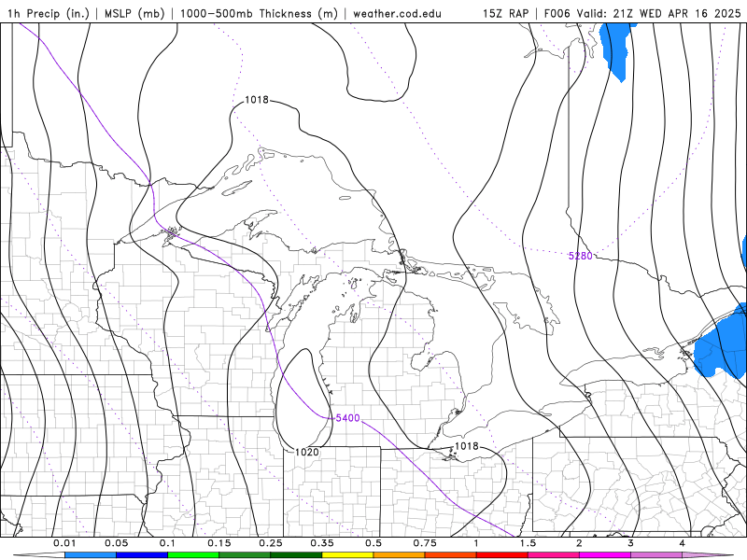The width and height of the screenshot is (747, 560).
Task: Click the legend value 4
Action: click(683, 543)
